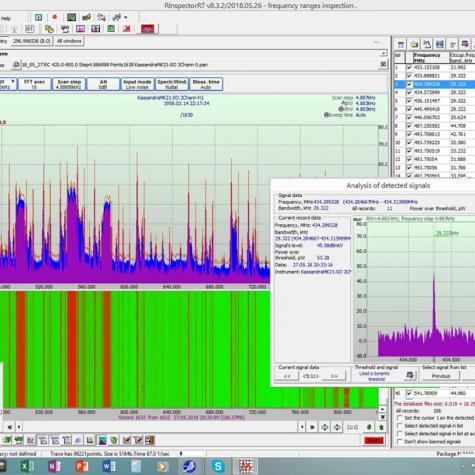Click the >> button in Current signal data
Screen dimensions: 475x475
point(334,376)
